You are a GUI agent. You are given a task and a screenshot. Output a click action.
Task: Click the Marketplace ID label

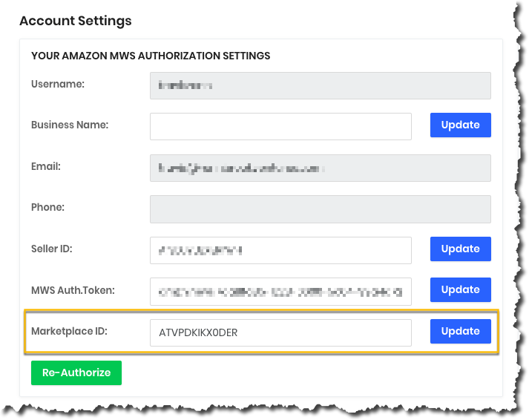pyautogui.click(x=69, y=331)
